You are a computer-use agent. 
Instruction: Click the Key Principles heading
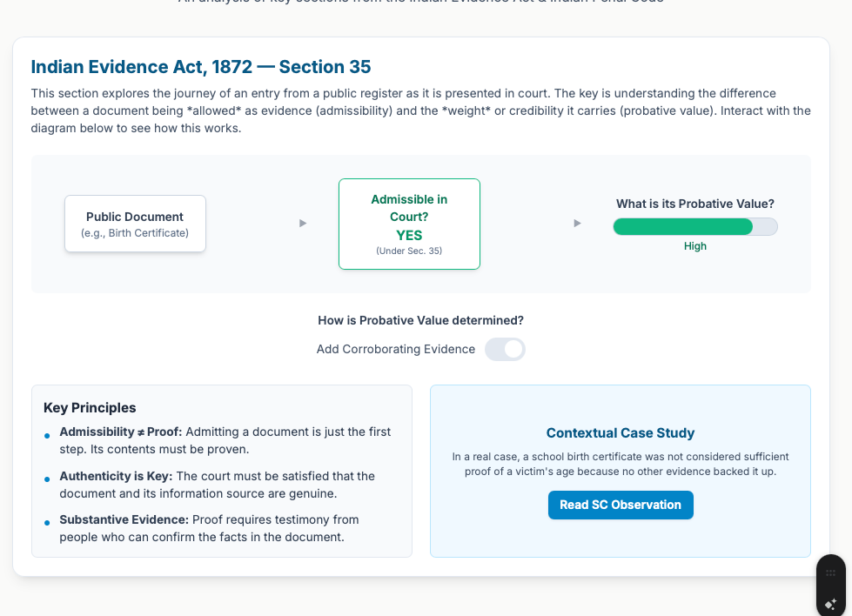tap(90, 407)
